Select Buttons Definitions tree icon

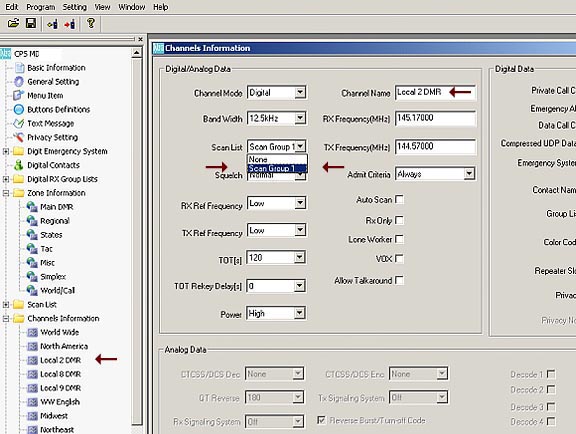click(x=19, y=110)
